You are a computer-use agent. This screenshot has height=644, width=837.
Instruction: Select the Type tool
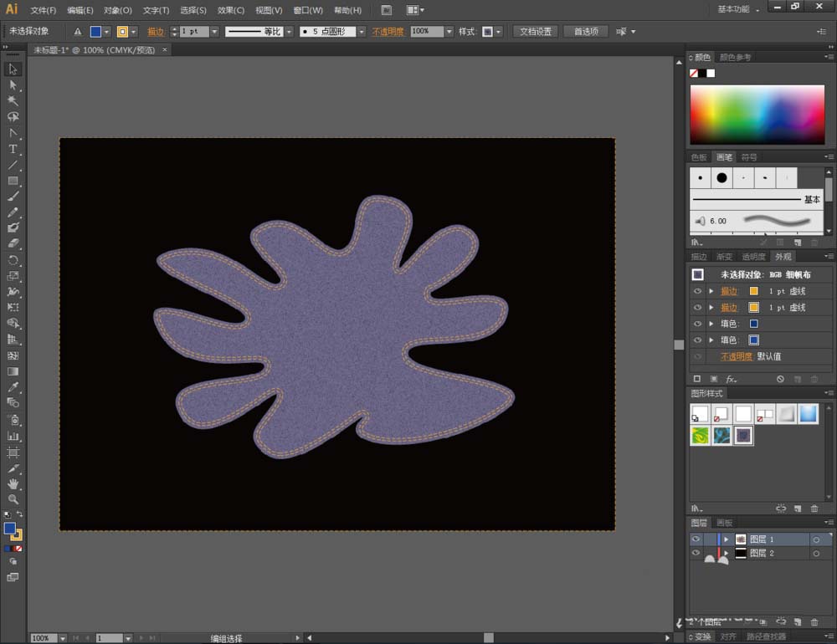[13, 149]
